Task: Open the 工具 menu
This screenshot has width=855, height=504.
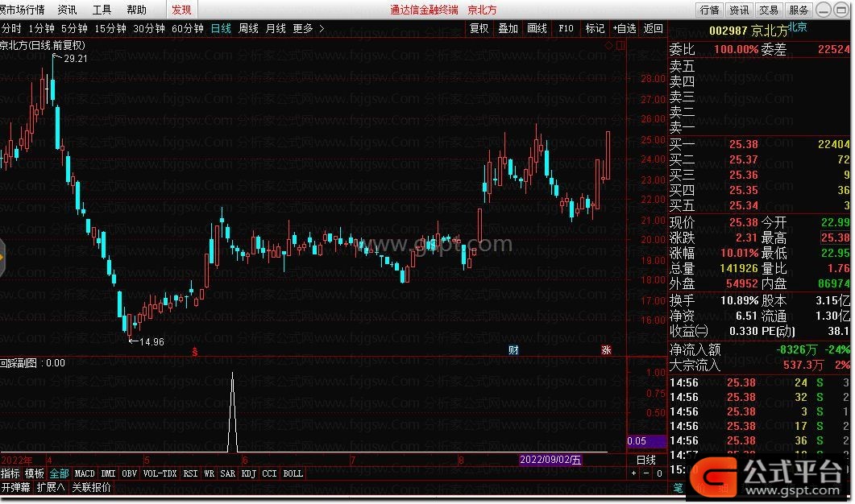Action: click(x=102, y=10)
